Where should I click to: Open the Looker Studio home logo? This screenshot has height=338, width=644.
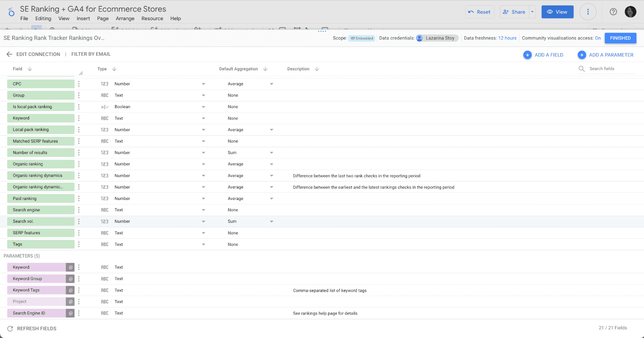point(11,12)
